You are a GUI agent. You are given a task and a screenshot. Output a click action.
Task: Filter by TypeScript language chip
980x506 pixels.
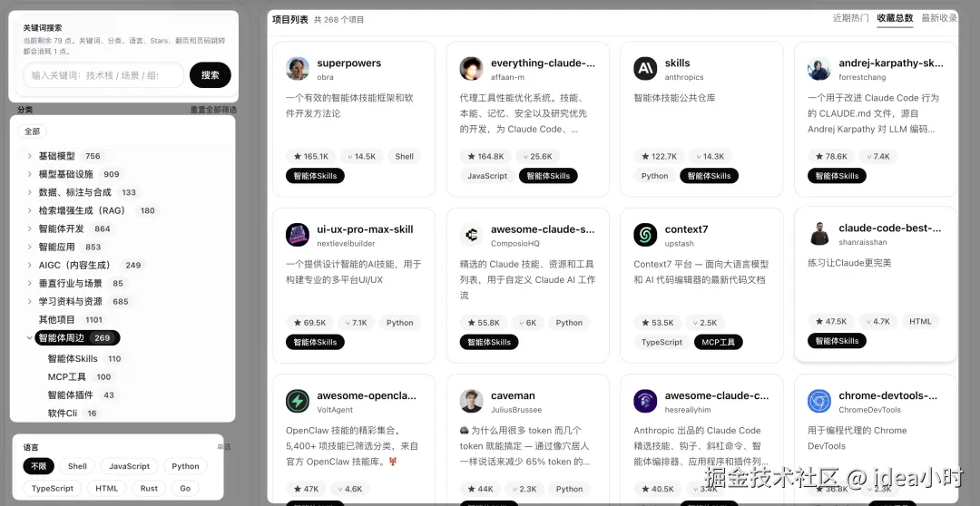click(x=53, y=489)
